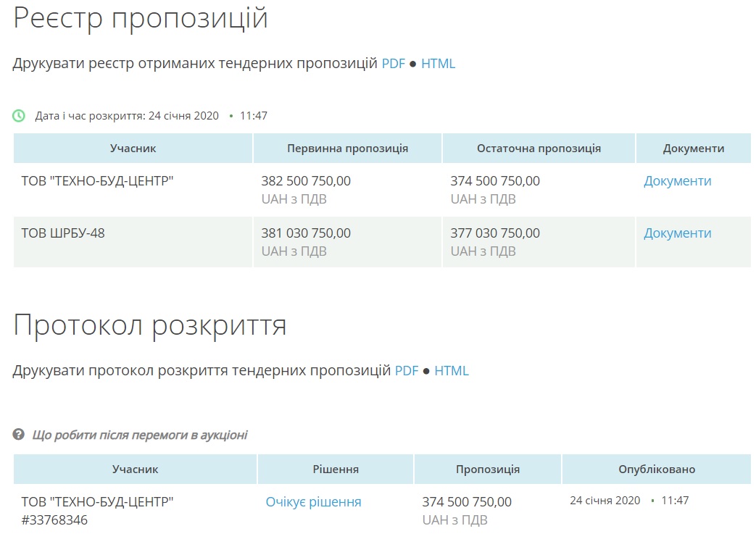Open HTML version of the proposals registry

click(438, 64)
